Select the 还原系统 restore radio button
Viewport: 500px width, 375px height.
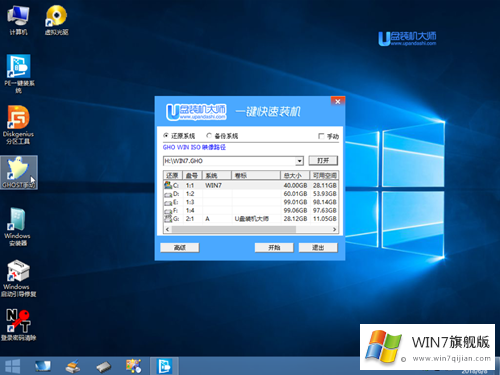pos(166,135)
